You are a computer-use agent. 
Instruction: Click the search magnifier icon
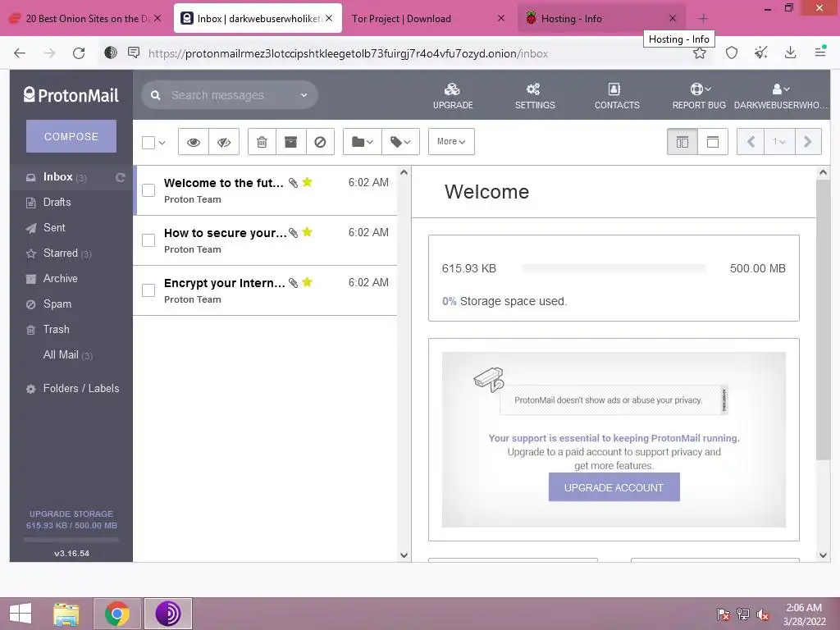155,95
